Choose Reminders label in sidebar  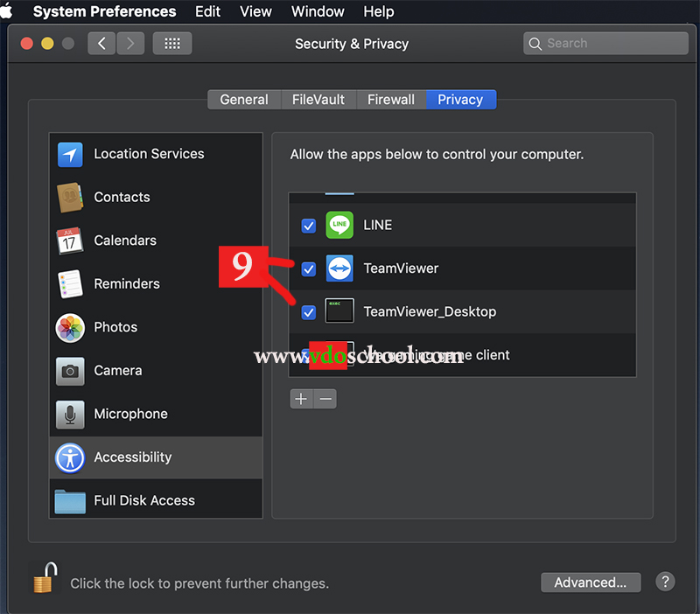click(127, 283)
